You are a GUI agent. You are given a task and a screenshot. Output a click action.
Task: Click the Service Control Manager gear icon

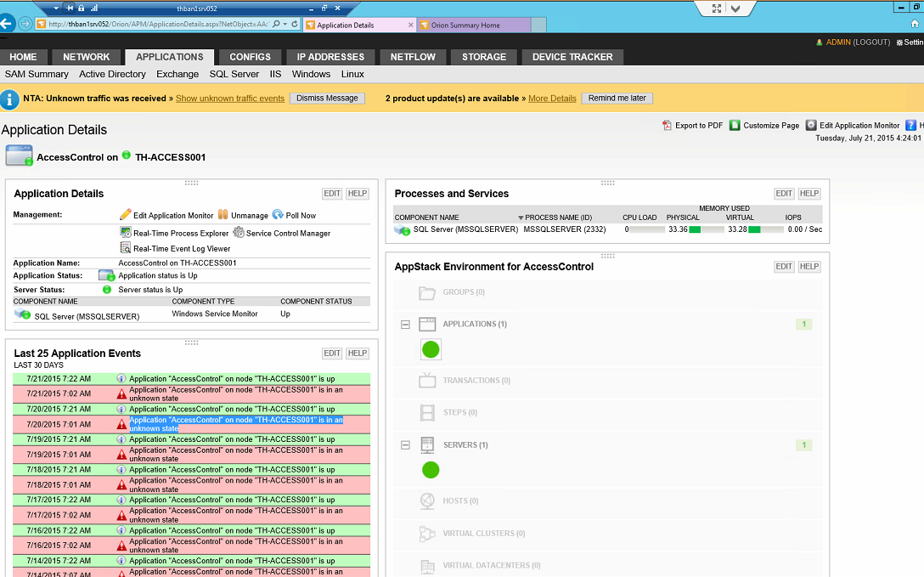(239, 232)
